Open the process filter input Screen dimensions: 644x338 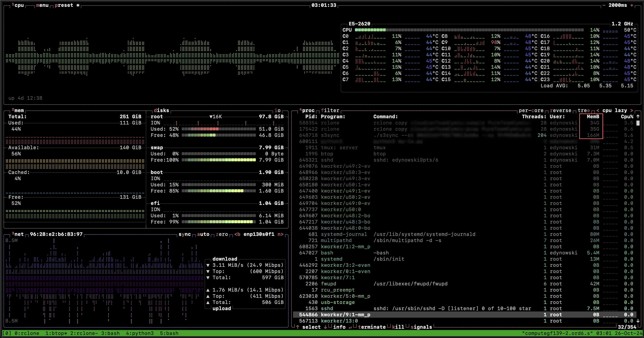pyautogui.click(x=330, y=110)
